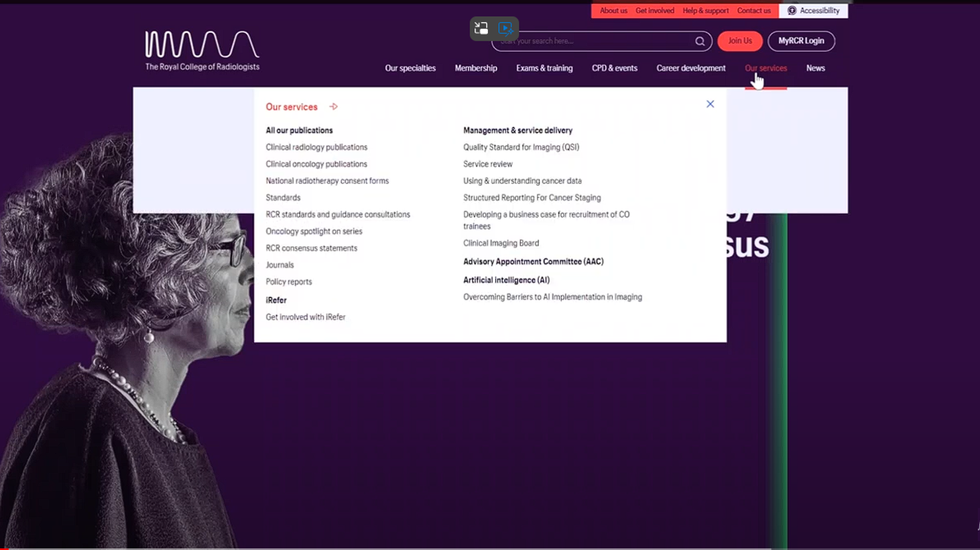Open the Policy reports link
The width and height of the screenshot is (980, 550).
point(289,282)
